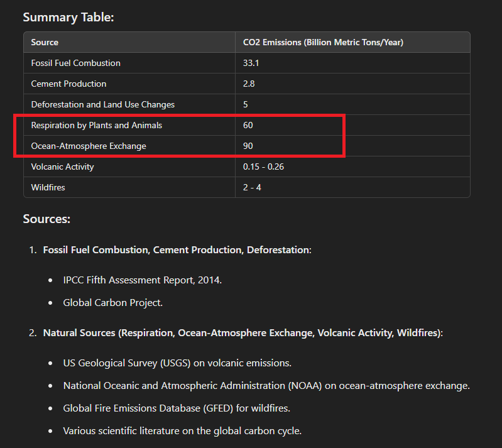502x448 pixels.
Task: Click the "Global Carbon Project" bullet text
Action: [112, 302]
